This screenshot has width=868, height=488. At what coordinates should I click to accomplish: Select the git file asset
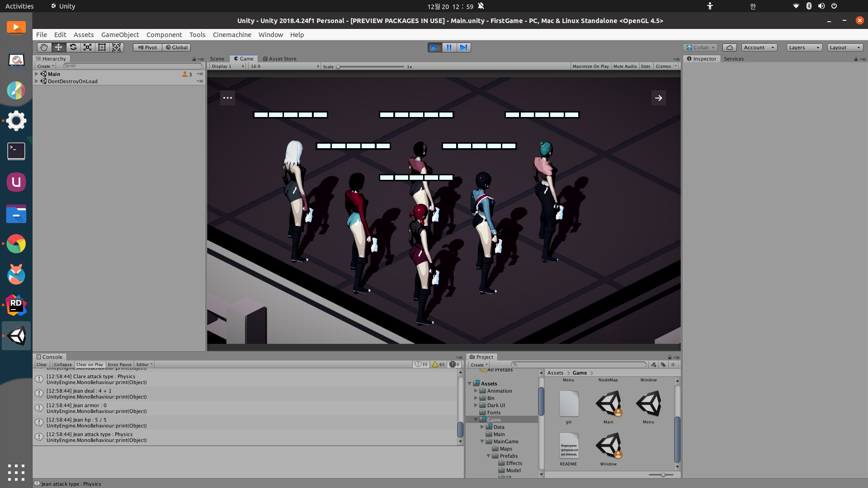click(569, 404)
